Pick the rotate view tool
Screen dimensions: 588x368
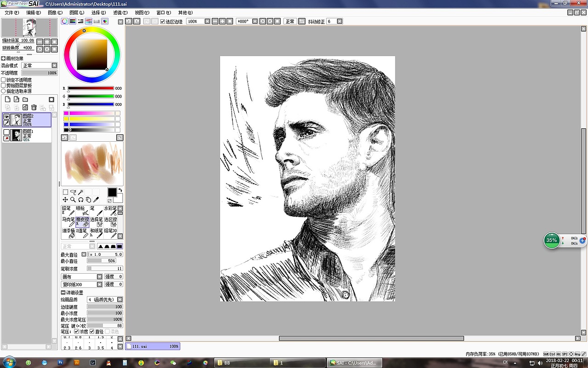click(x=80, y=200)
